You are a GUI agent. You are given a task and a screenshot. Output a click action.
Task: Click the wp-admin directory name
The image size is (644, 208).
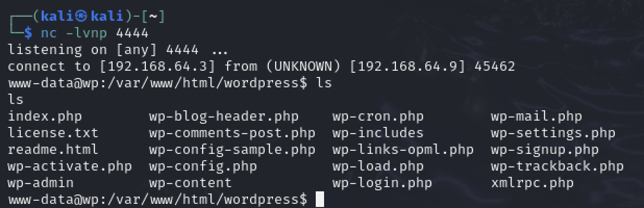(x=41, y=183)
